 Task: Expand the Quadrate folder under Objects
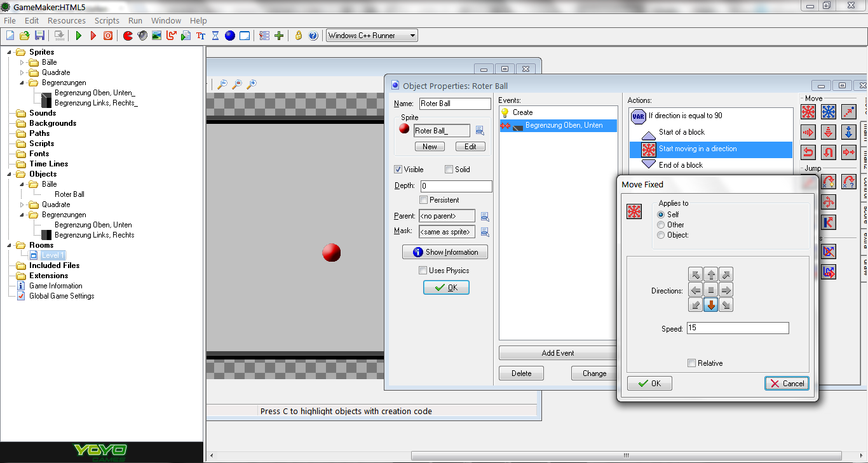click(22, 205)
